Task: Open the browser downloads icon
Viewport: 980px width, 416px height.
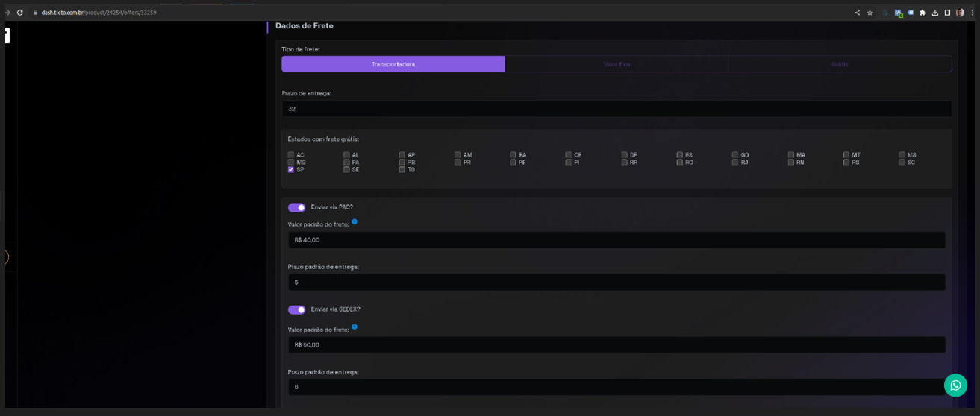Action: click(935, 13)
